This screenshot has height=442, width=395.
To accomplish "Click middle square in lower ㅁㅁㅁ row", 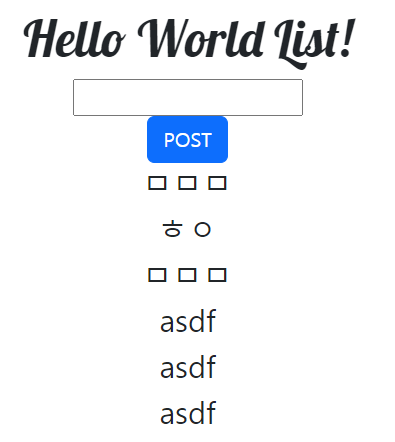I will [x=187, y=275].
